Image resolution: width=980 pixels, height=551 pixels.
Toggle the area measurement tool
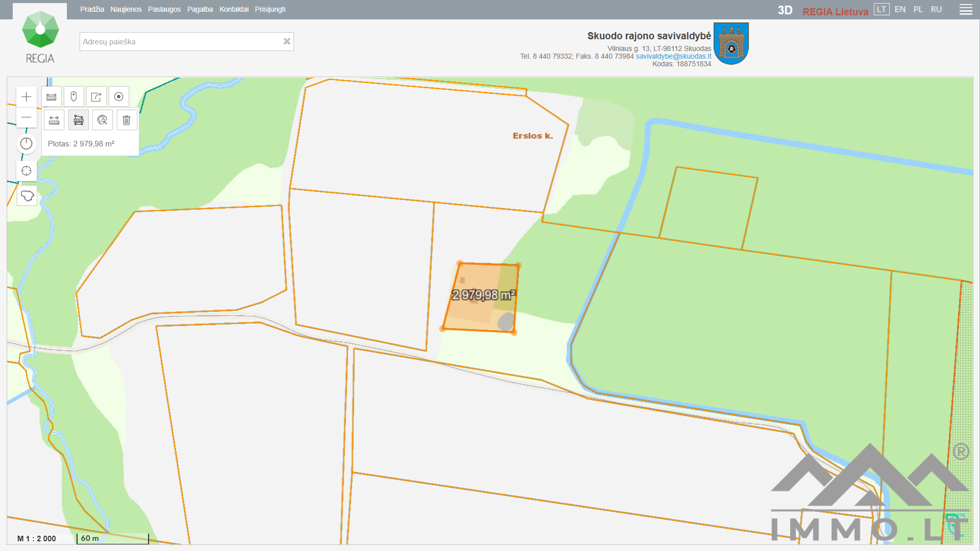(79, 120)
